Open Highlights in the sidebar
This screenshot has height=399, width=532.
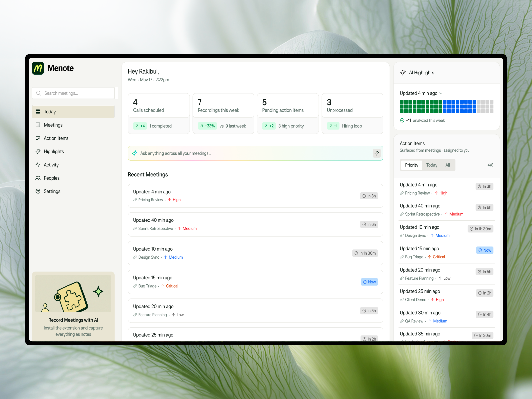click(73, 151)
